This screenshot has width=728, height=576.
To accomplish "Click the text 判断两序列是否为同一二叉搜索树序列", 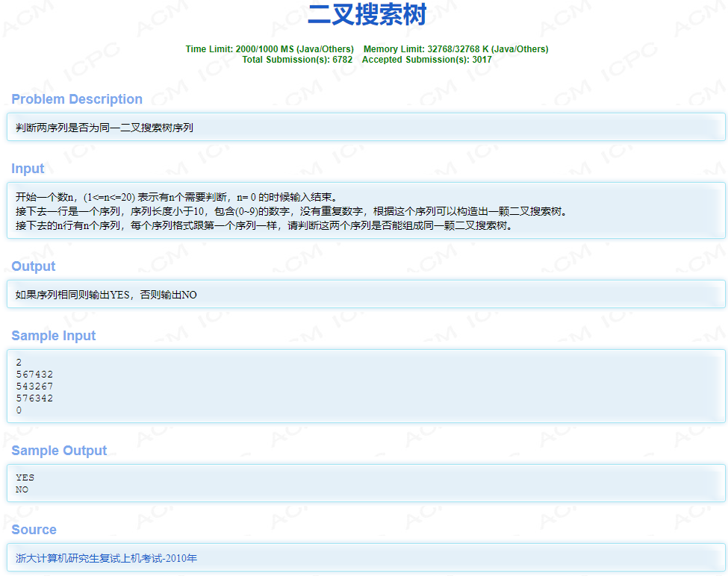I will point(105,128).
